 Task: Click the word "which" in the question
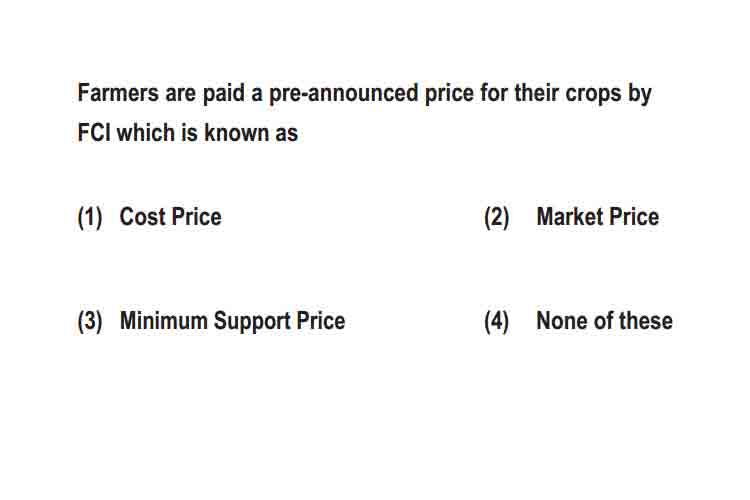coord(145,133)
